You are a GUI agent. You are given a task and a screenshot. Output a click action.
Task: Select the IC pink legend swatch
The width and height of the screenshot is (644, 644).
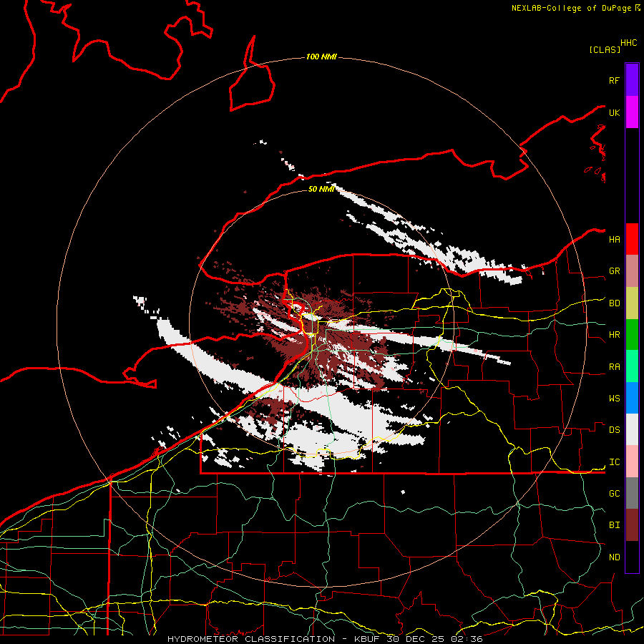[x=632, y=462]
